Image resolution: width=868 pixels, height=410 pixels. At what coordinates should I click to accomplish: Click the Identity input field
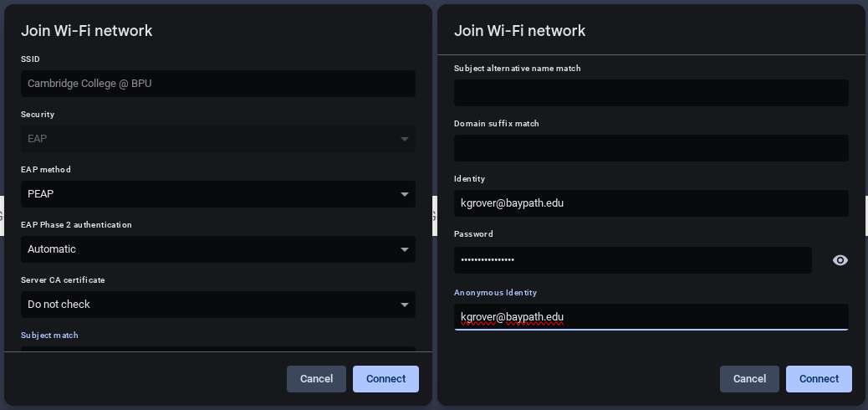(x=651, y=203)
